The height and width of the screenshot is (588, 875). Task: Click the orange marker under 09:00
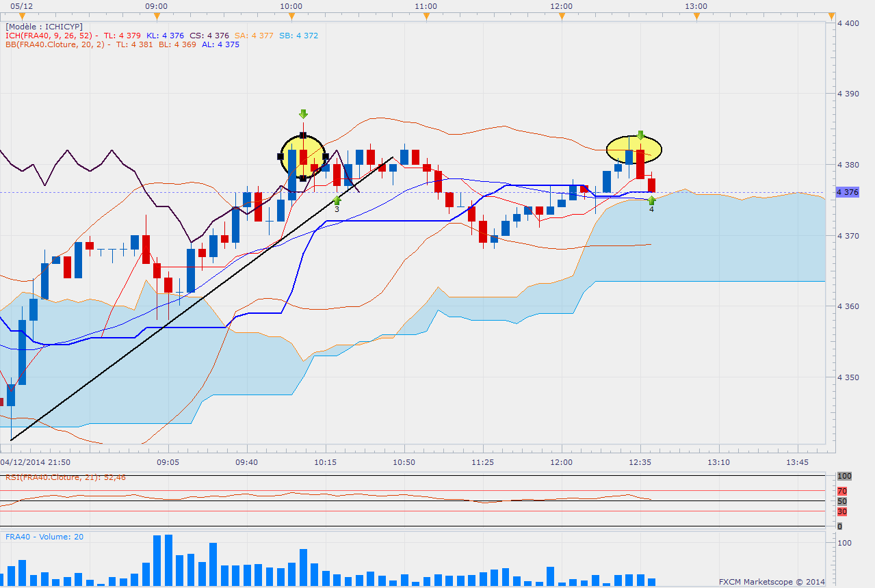157,16
